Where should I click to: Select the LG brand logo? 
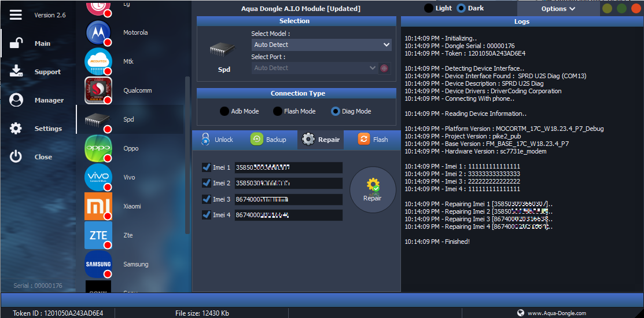tap(98, 9)
